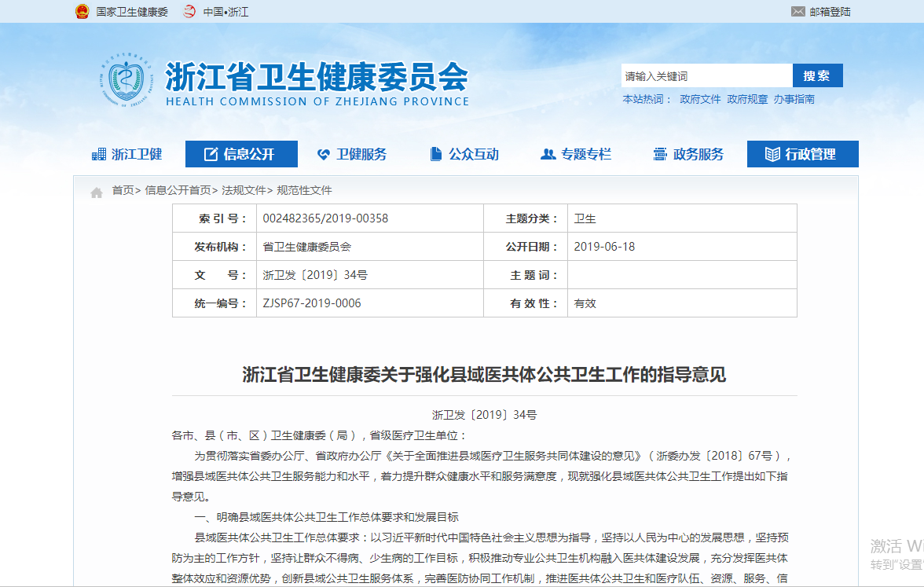Focus the keyword search input field

tap(706, 75)
